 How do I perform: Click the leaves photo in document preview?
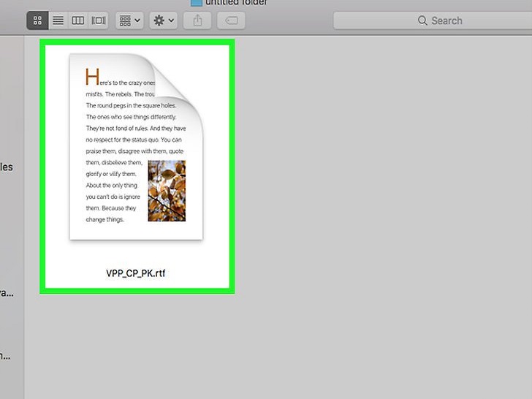[x=167, y=191]
